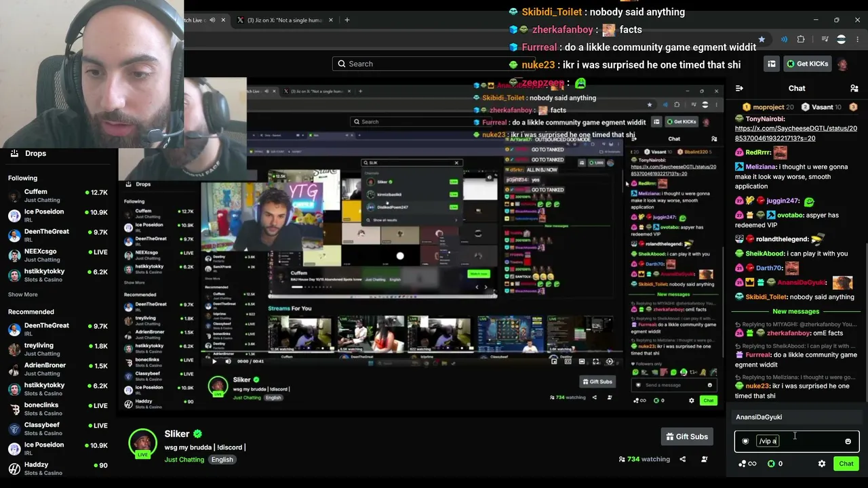This screenshot has height=488, width=868.
Task: Open AdrienBroner channel in Recommended list
Action: coord(58,369)
